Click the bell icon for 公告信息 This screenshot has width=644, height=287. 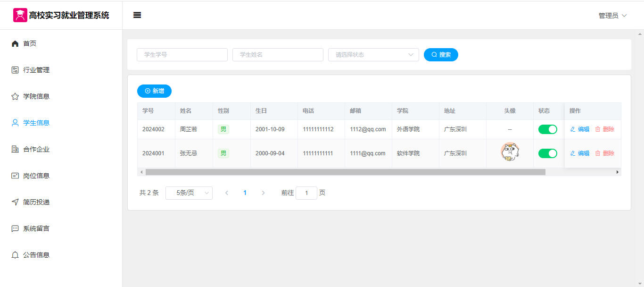(15, 255)
